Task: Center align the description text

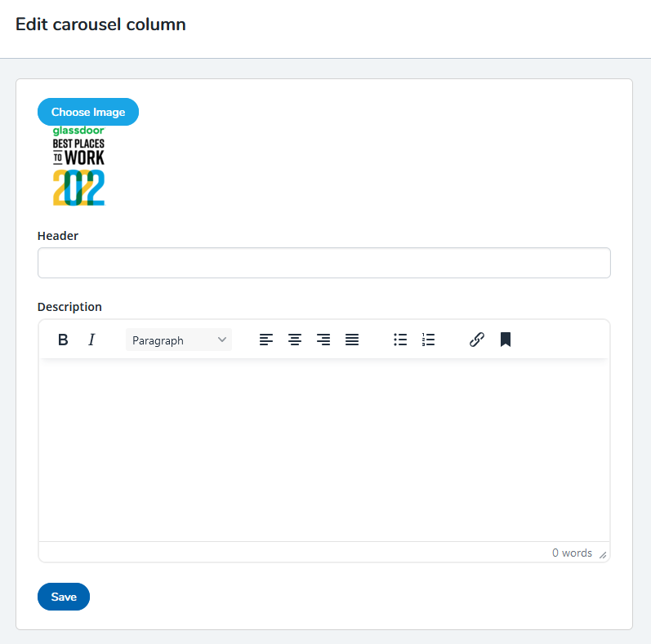Action: (x=295, y=340)
